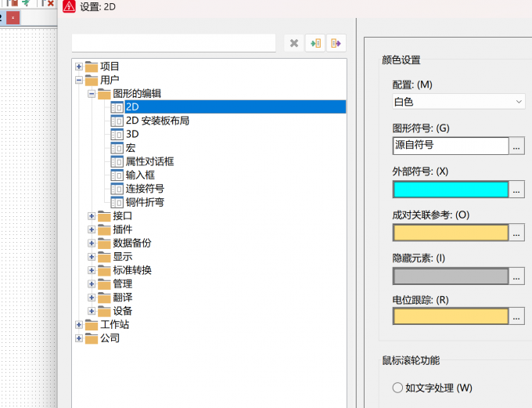Click the settings search input field
This screenshot has height=408, width=532.
pyautogui.click(x=174, y=43)
